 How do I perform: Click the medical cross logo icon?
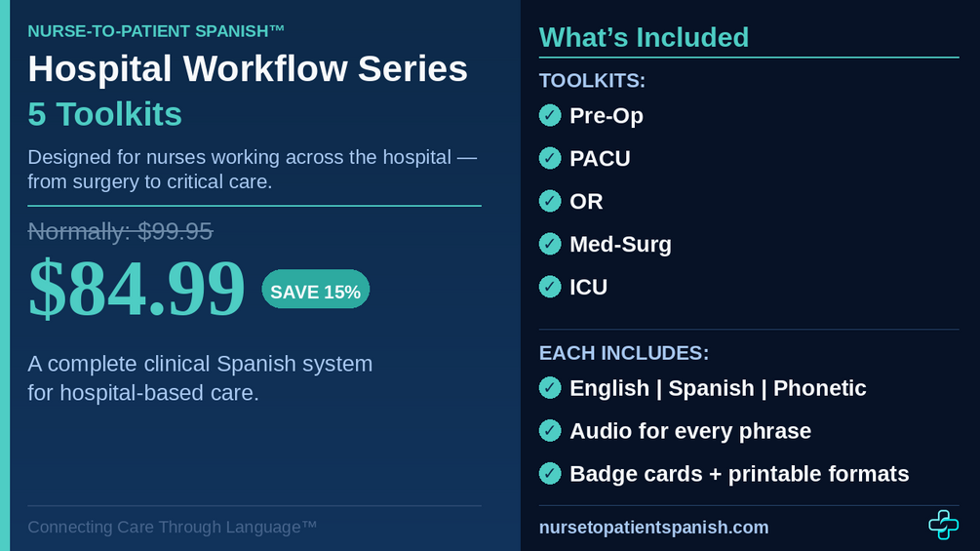(943, 525)
